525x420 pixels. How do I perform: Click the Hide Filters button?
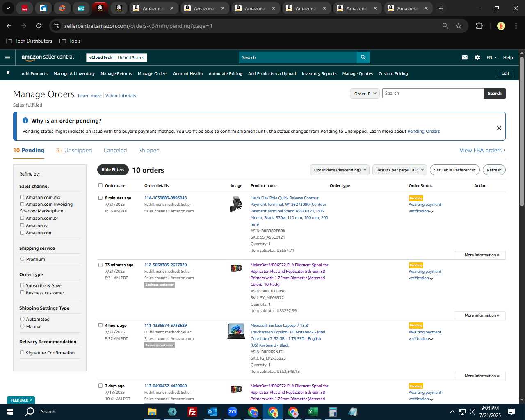[x=113, y=170]
